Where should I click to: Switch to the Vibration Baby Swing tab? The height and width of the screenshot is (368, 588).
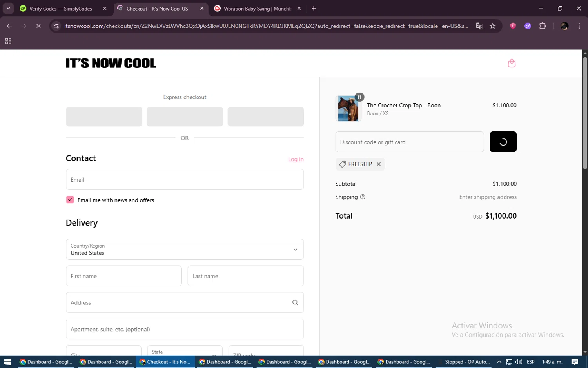coord(258,8)
